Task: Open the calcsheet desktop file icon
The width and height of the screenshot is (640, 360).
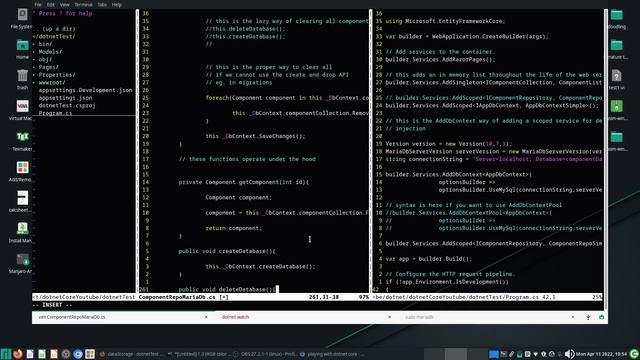Action: tap(22, 198)
